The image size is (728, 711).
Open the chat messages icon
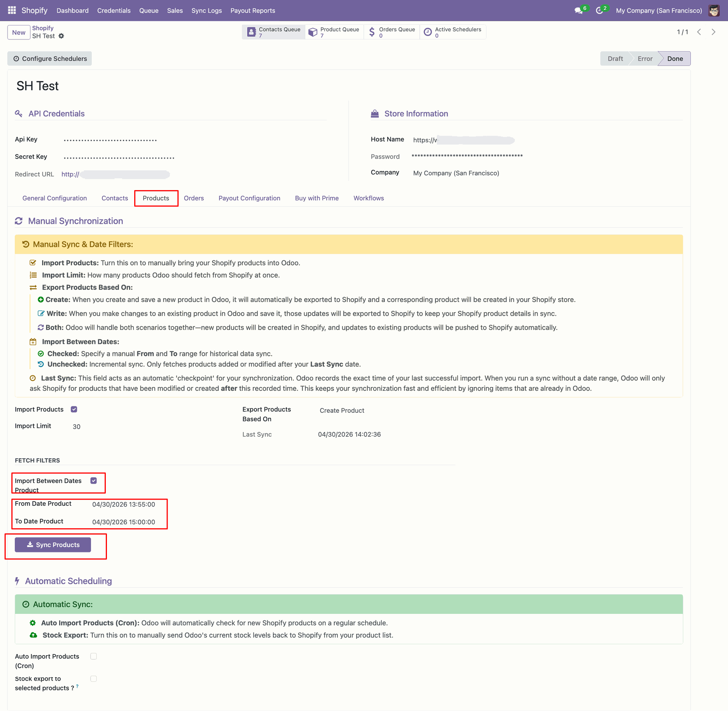click(x=579, y=11)
